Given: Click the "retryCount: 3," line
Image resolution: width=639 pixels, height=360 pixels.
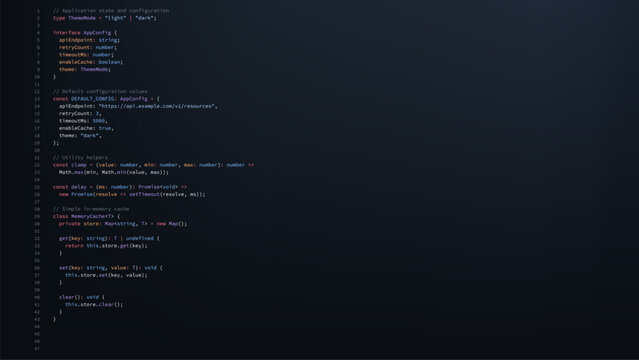Looking at the screenshot, I should coord(80,113).
